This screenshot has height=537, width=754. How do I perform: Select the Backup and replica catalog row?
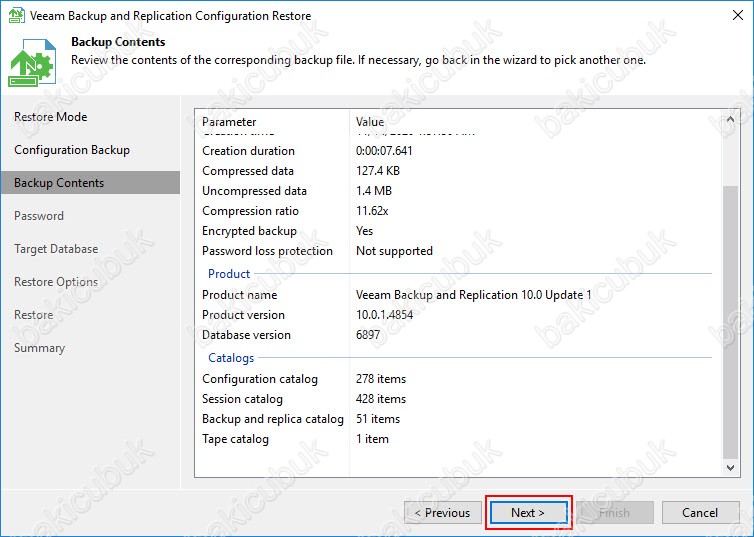pos(457,419)
